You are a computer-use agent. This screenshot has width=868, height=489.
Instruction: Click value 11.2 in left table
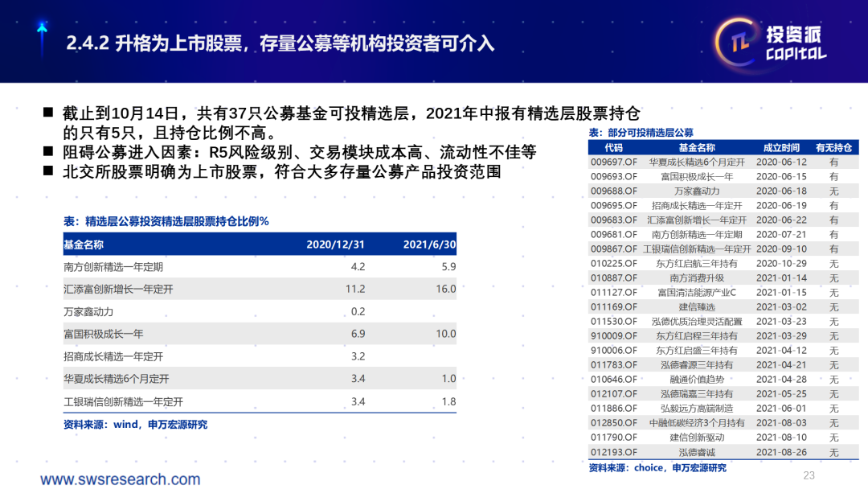(355, 289)
